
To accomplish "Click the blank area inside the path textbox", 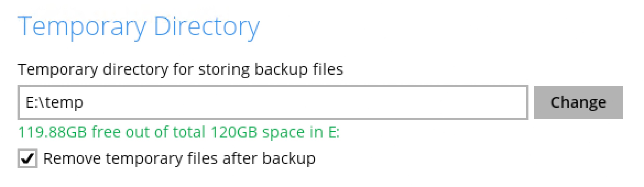I will point(312,102).
